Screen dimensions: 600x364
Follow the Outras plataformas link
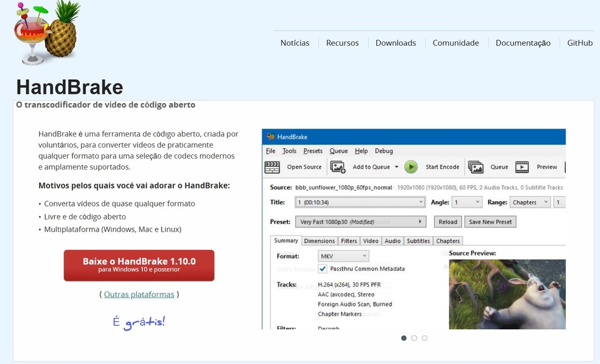pos(139,294)
